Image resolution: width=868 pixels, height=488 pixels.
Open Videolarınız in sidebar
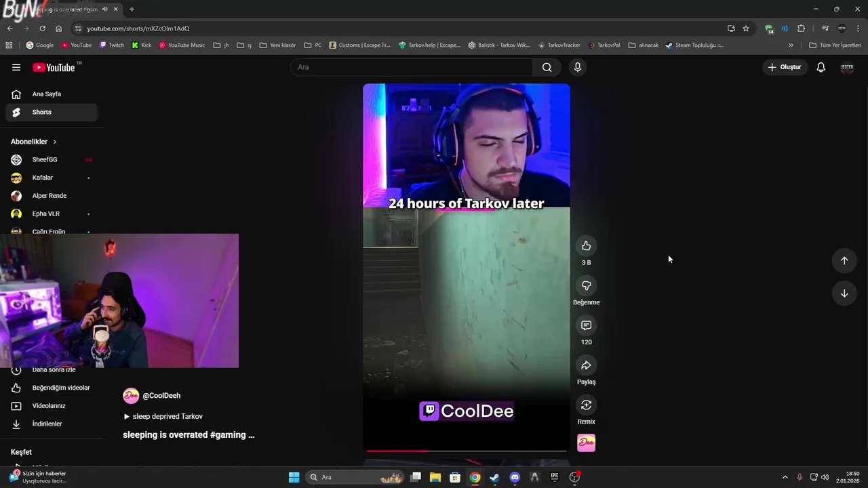[52, 406]
